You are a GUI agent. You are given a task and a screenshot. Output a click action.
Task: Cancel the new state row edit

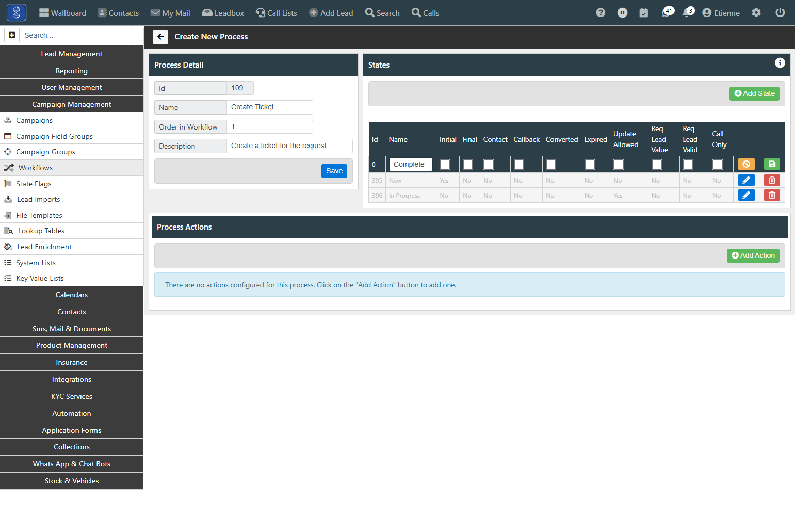pyautogui.click(x=746, y=164)
